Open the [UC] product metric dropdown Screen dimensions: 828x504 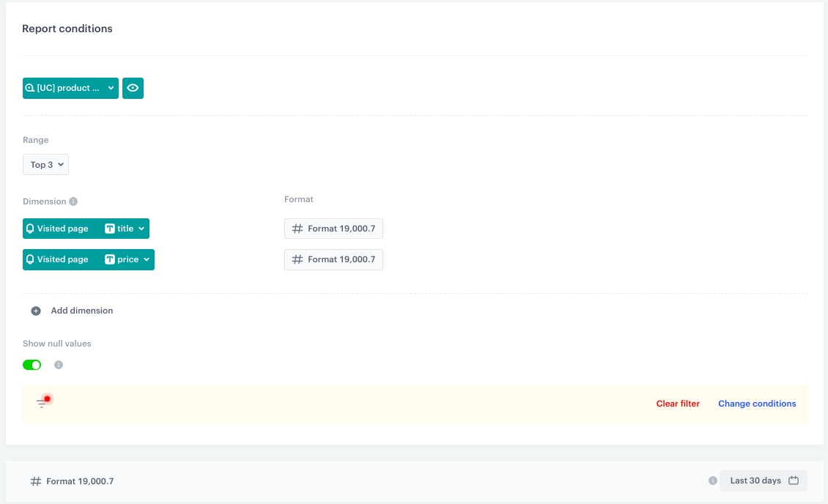[x=70, y=88]
